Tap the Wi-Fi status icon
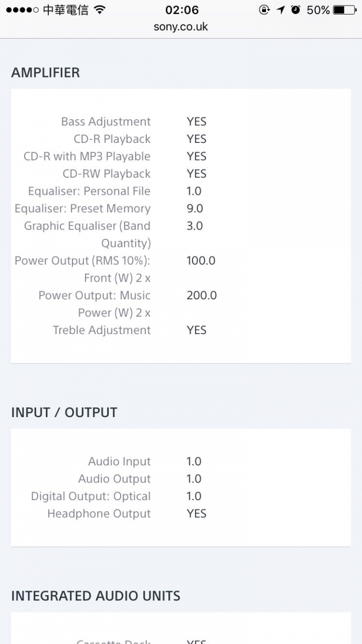The height and width of the screenshot is (644, 362). [x=100, y=10]
